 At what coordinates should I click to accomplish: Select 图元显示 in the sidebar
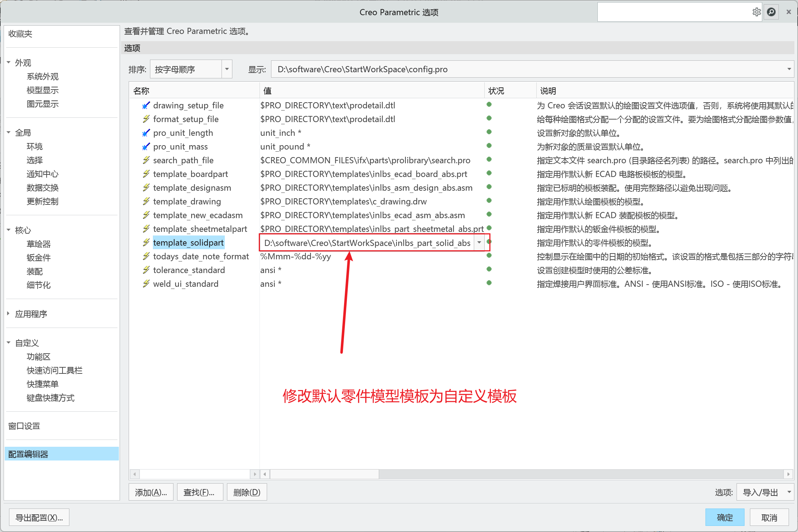click(x=43, y=104)
